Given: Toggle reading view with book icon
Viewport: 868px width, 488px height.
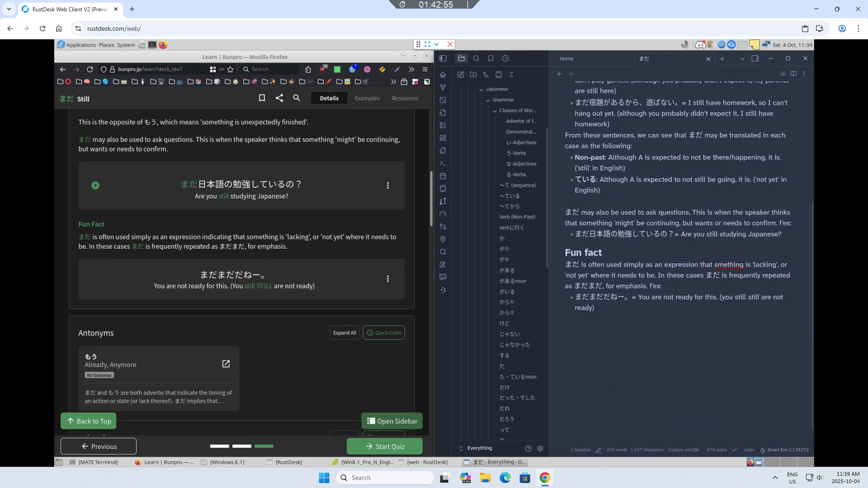Looking at the screenshot, I should tap(793, 74).
